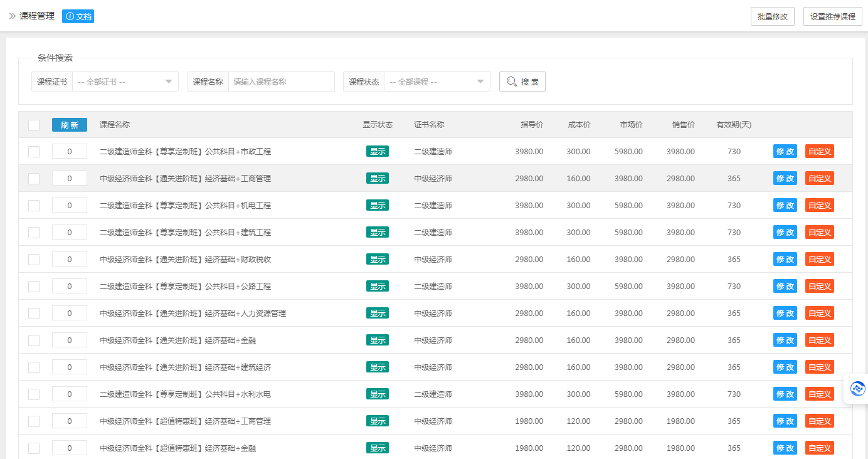Click the 课程管理 page title

(37, 16)
